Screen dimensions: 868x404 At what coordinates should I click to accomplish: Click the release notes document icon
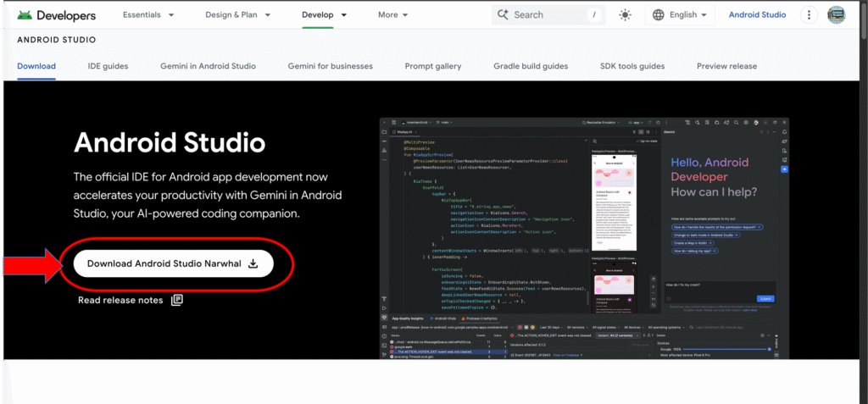177,300
